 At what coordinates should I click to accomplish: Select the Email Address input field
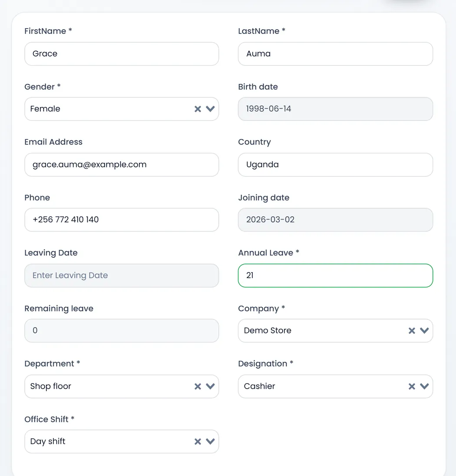122,165
